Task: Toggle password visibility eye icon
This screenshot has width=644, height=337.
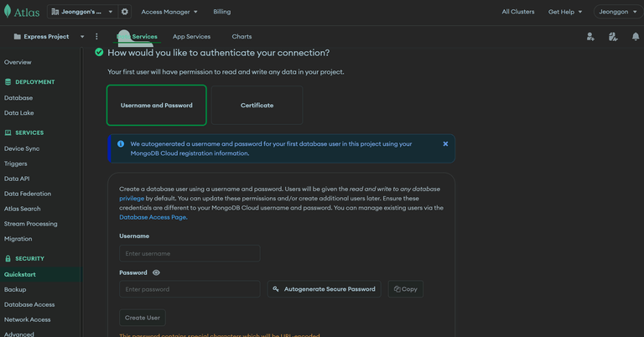Action: 156,272
